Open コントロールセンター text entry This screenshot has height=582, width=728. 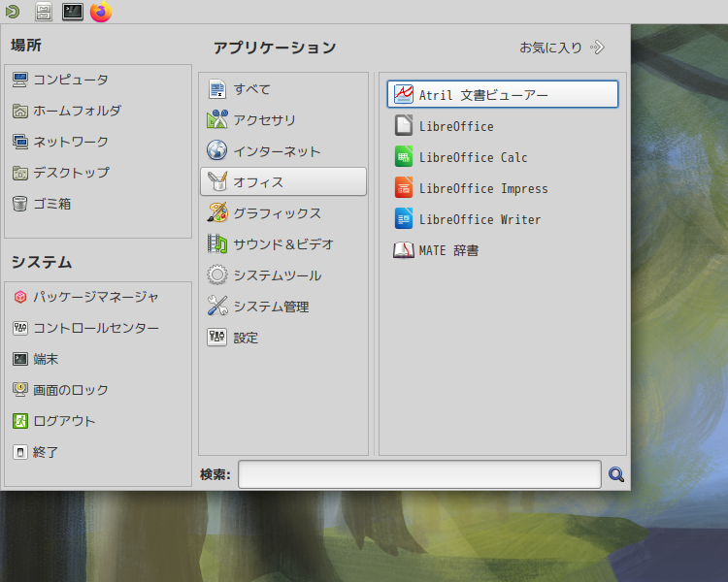tap(96, 328)
